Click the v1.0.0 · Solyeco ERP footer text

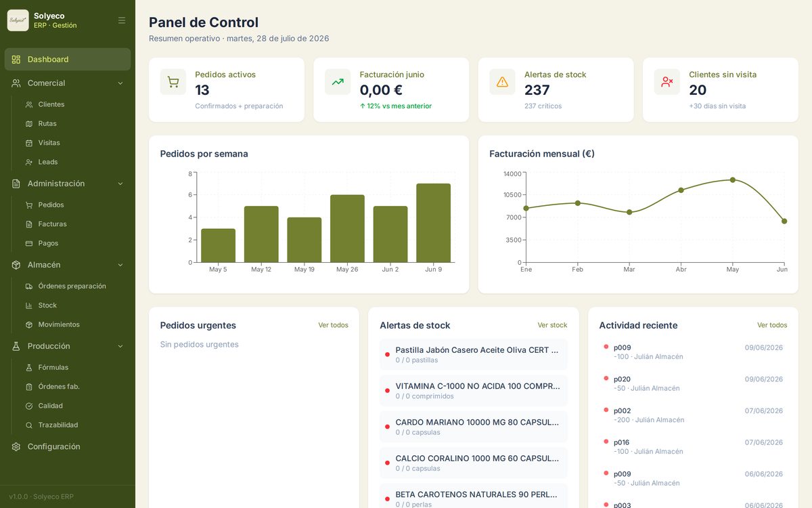pyautogui.click(x=41, y=496)
